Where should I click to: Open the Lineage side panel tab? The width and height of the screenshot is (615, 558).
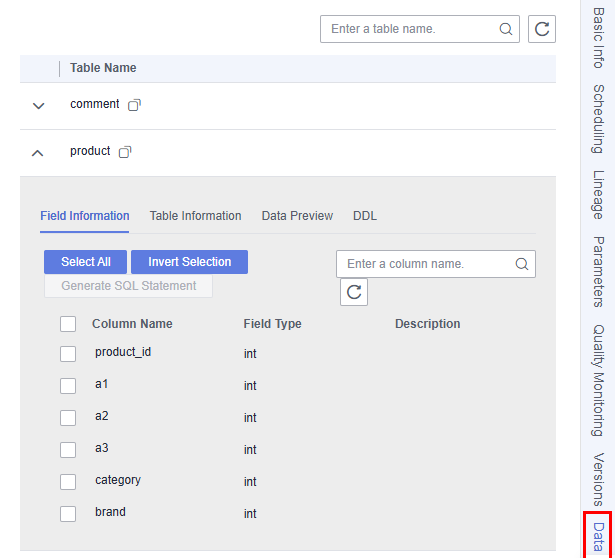click(598, 195)
